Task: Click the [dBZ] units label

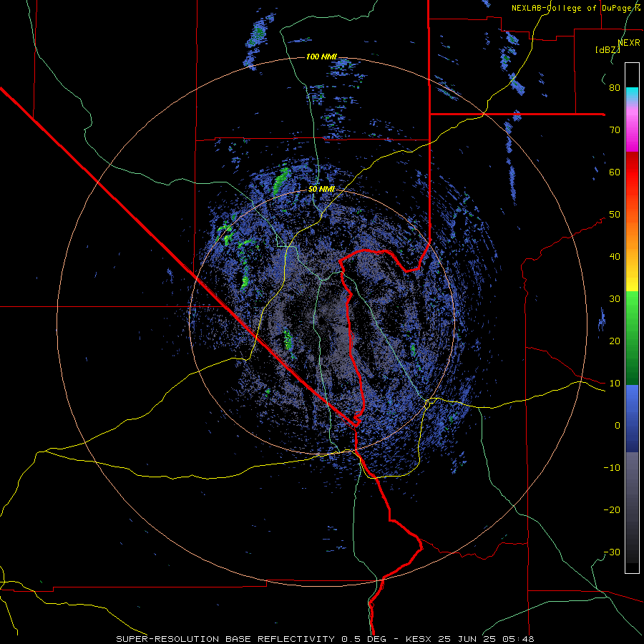Action: 608,50
